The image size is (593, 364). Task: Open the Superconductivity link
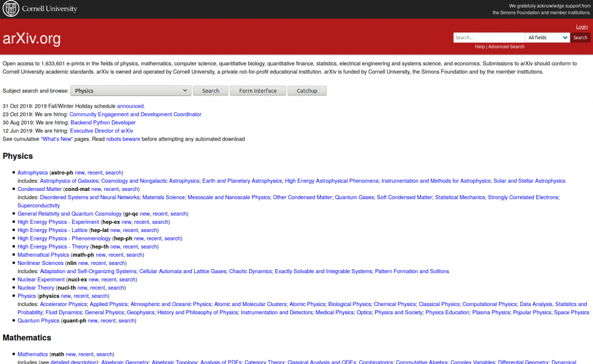pyautogui.click(x=39, y=205)
